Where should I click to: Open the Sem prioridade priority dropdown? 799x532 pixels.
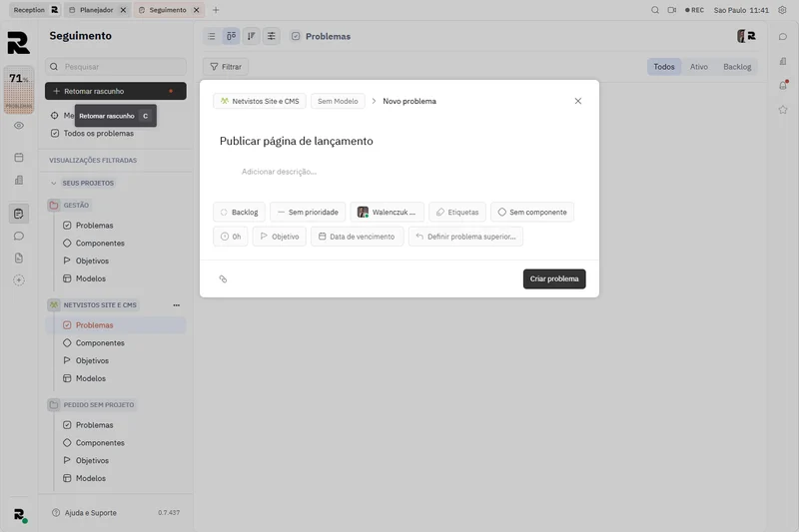coord(308,213)
